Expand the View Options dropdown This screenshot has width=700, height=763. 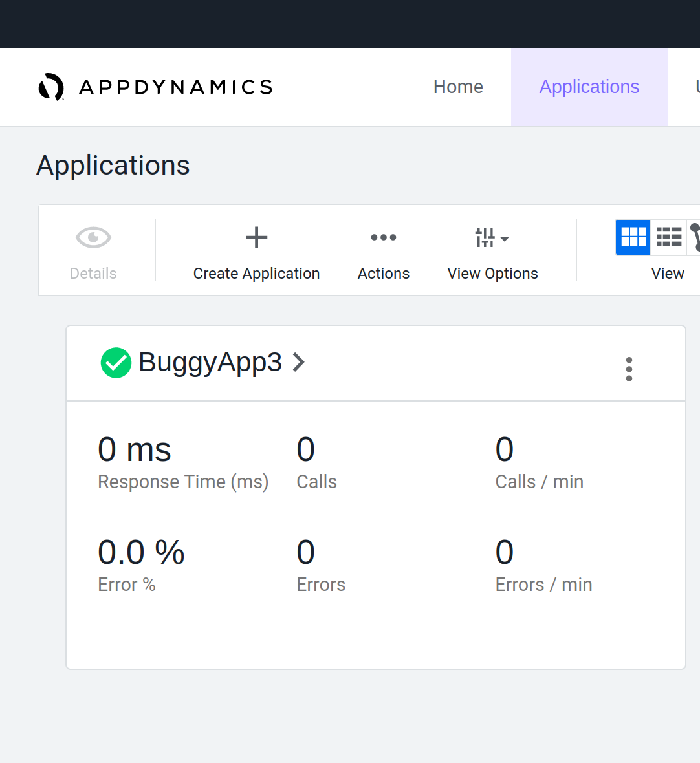coord(492,237)
